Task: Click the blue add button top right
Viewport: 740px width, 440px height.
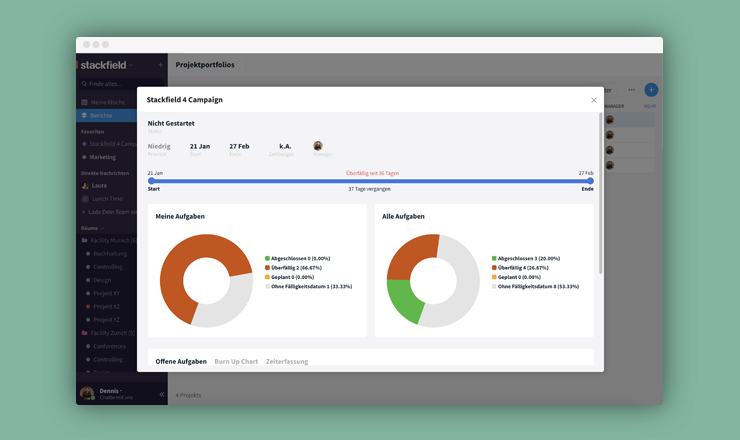Action: tap(651, 90)
